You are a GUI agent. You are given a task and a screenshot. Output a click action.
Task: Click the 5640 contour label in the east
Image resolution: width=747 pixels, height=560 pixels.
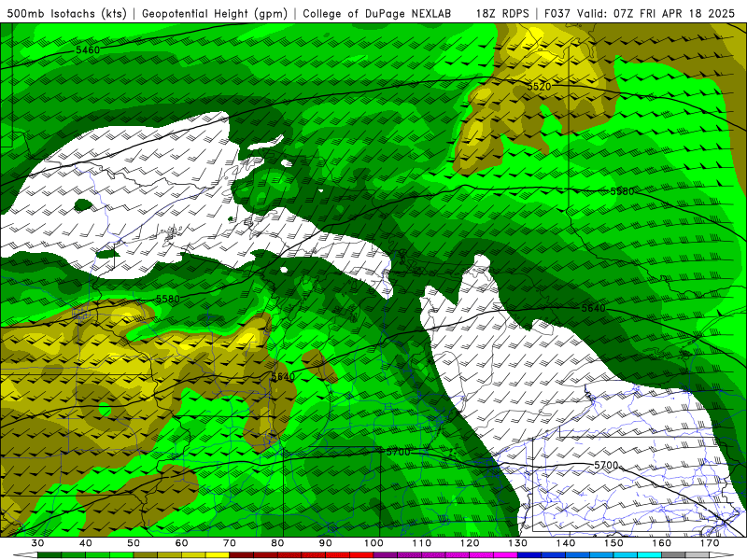(593, 308)
